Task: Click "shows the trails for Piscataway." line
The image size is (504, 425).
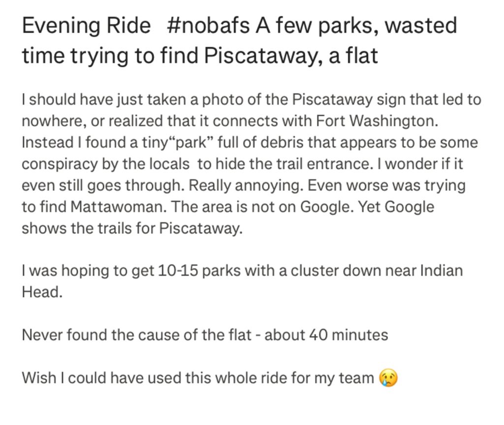Action: click(132, 229)
